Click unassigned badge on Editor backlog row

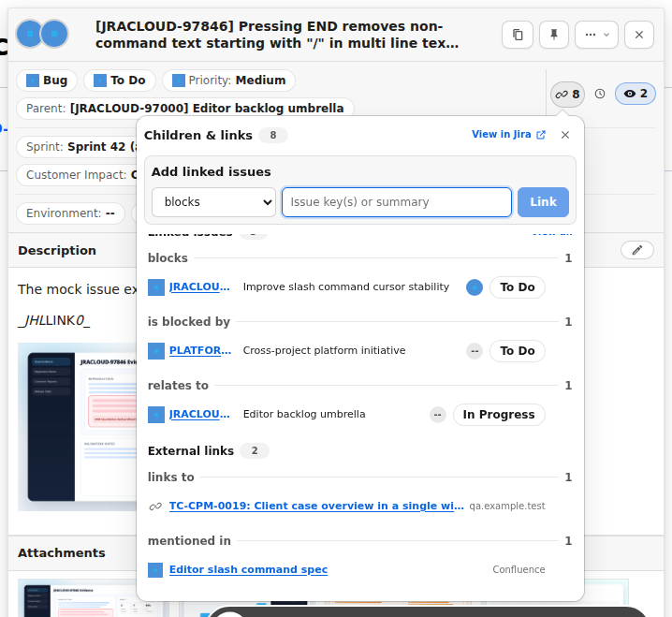438,415
